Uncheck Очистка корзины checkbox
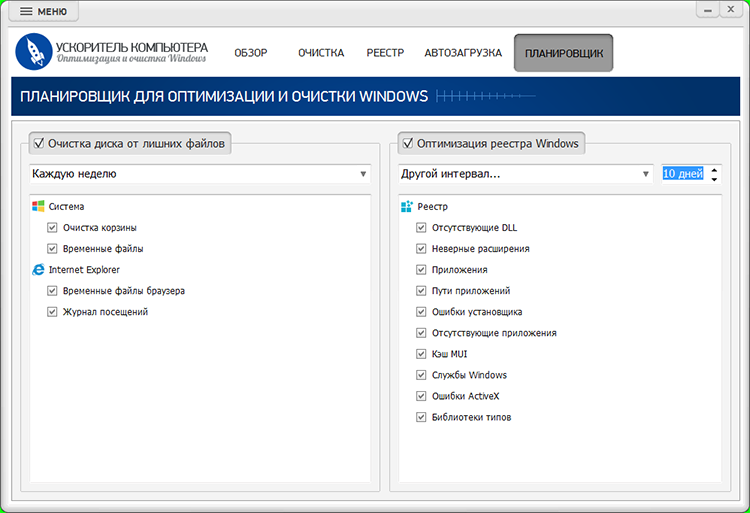 click(x=52, y=228)
